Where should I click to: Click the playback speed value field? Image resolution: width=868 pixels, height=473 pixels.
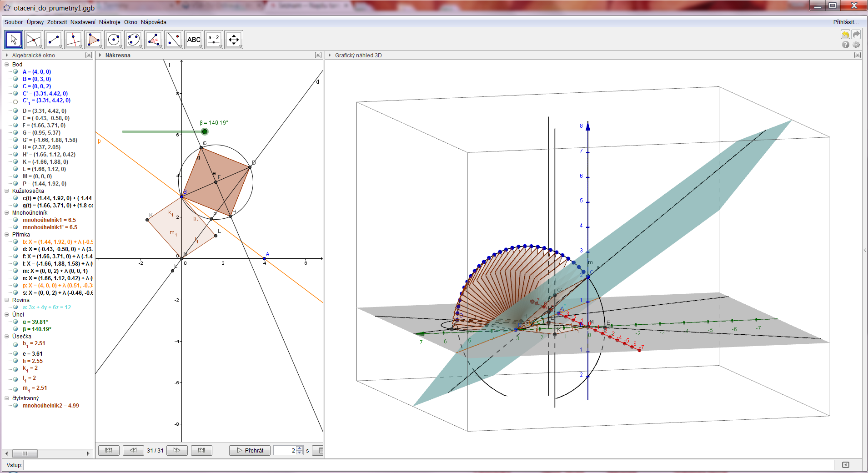[x=285, y=450]
